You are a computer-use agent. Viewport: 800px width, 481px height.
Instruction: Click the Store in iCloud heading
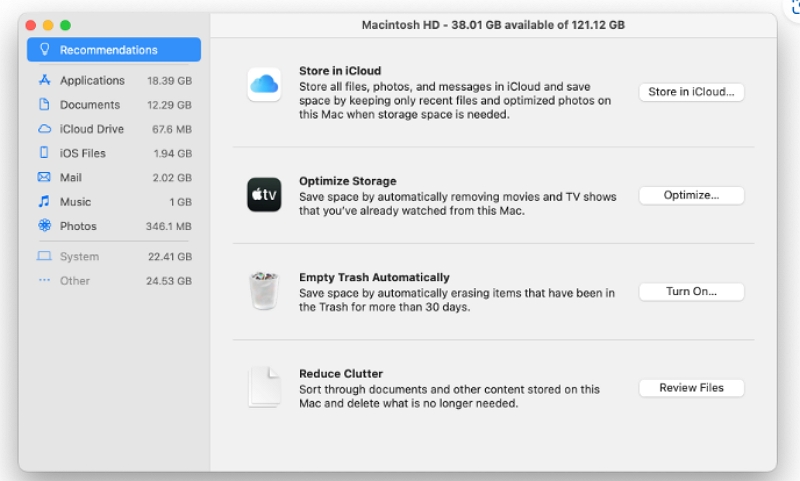pos(340,70)
